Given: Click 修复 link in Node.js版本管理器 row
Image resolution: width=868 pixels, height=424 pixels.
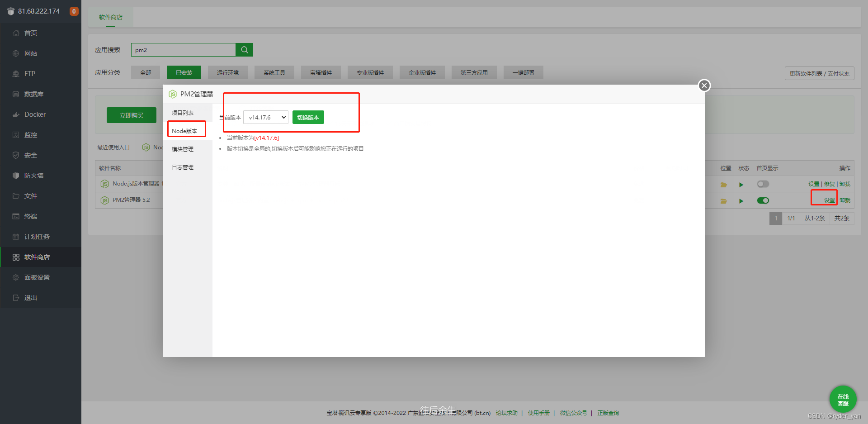Looking at the screenshot, I should point(830,184).
